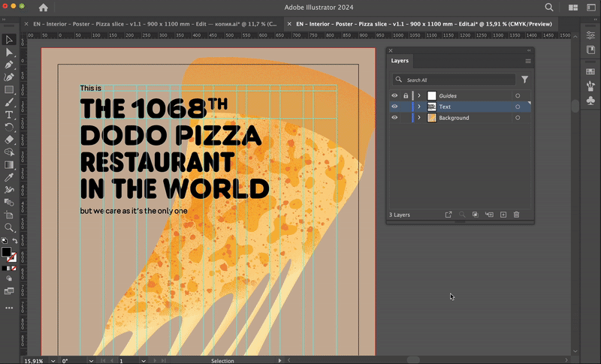The height and width of the screenshot is (364, 601).
Task: Select the Direct Selection tool
Action: (9, 52)
